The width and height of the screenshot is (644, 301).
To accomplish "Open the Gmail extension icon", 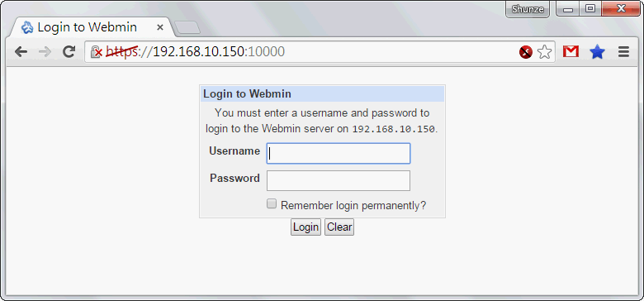I will tap(571, 51).
